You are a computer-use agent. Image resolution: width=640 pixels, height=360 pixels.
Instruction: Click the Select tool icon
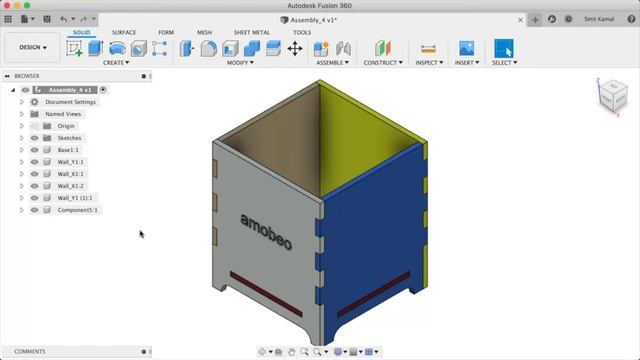[x=504, y=48]
